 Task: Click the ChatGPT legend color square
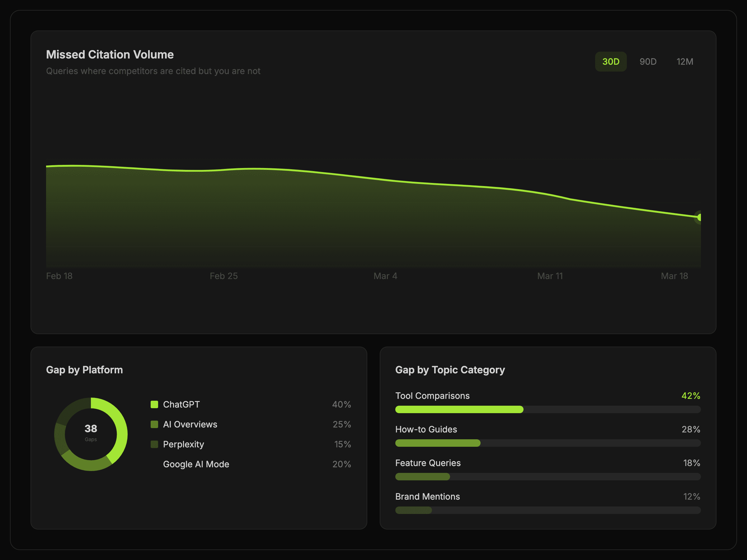click(x=154, y=404)
